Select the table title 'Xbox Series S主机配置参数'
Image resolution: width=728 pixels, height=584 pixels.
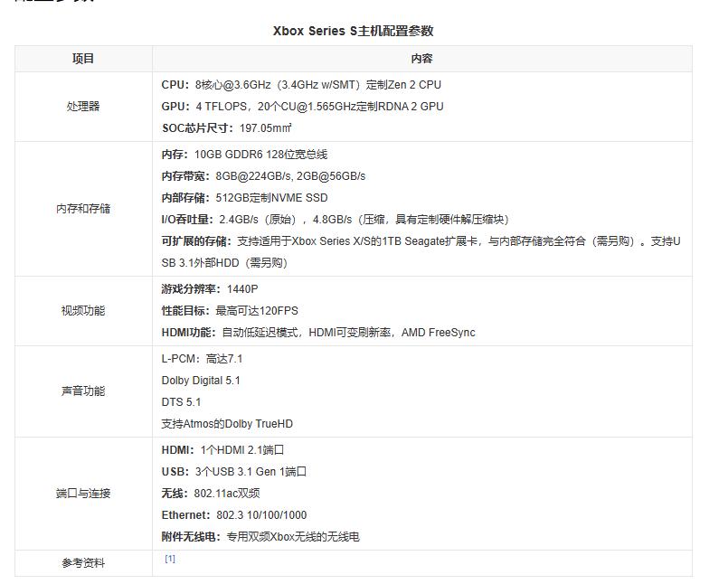click(x=353, y=31)
